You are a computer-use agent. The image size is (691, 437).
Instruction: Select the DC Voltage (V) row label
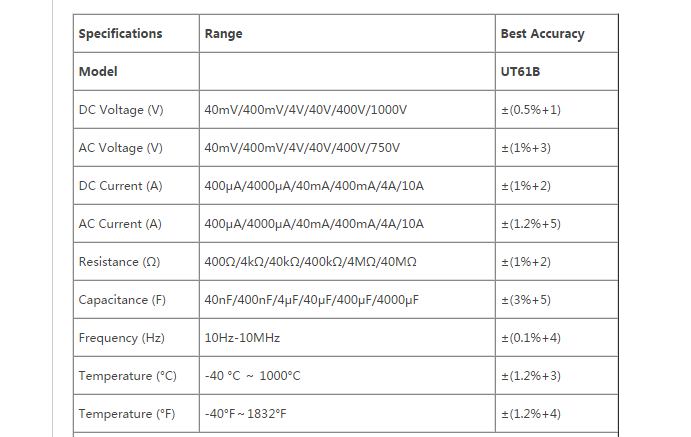pyautogui.click(x=120, y=110)
